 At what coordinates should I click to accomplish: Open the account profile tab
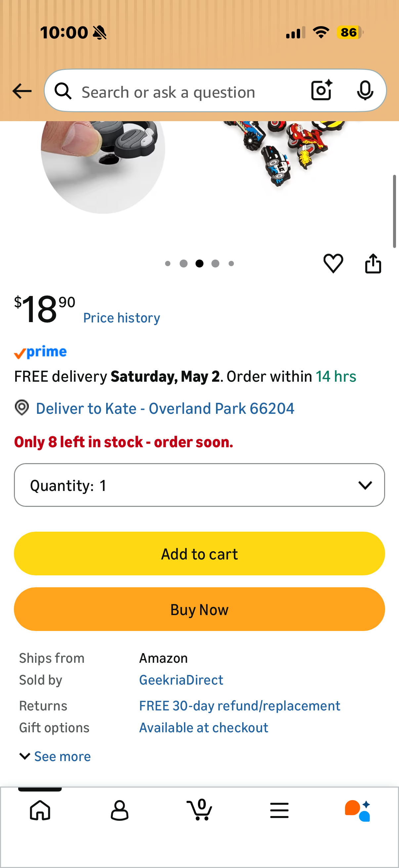pyautogui.click(x=119, y=810)
